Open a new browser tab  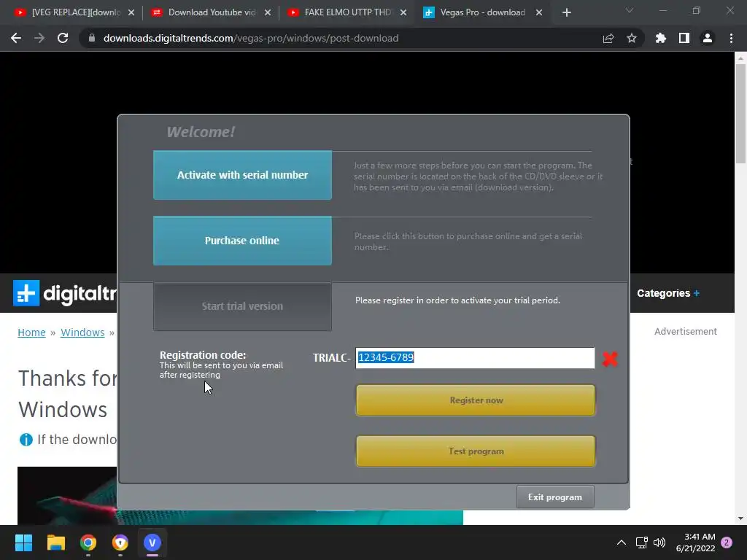tap(566, 12)
